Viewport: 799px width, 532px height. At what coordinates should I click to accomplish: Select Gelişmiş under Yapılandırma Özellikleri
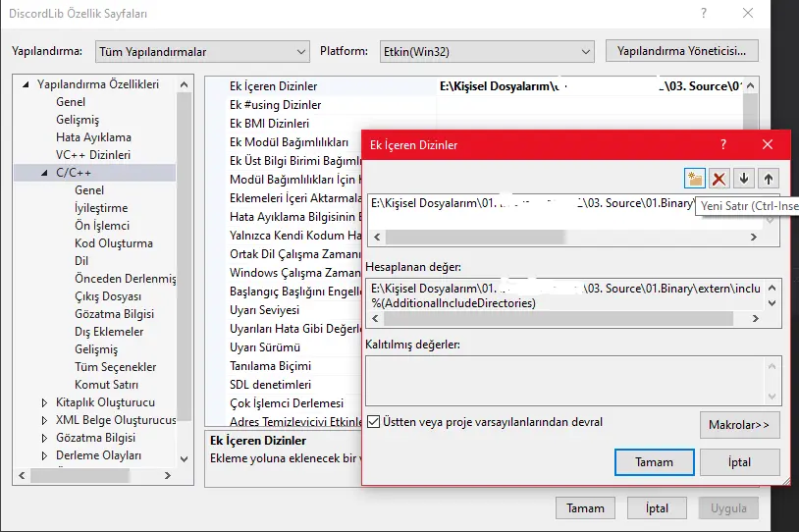click(x=78, y=120)
